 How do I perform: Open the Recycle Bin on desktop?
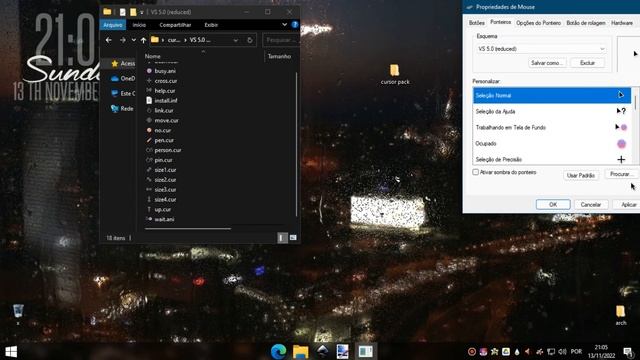point(18,315)
